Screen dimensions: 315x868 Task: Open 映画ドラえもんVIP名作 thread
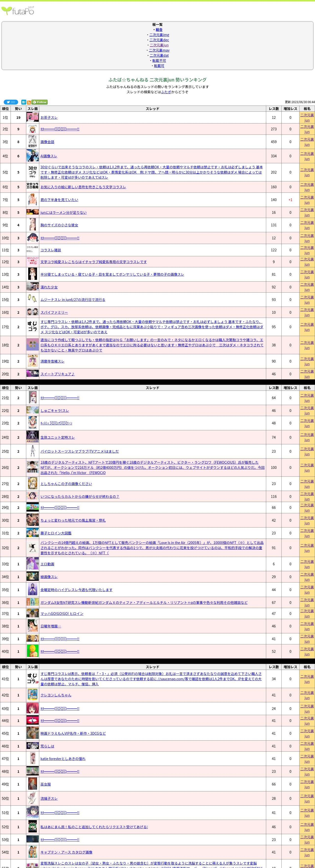pos(73,733)
